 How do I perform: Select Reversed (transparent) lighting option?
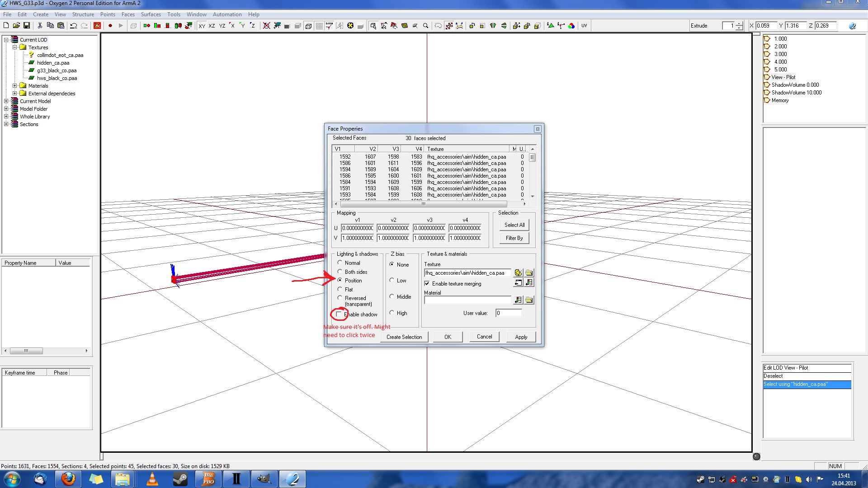340,298
